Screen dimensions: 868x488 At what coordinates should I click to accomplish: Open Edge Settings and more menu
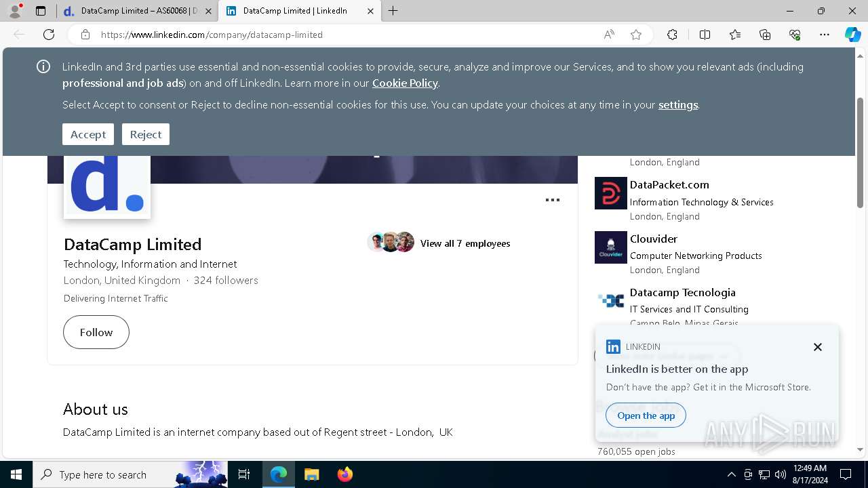[825, 35]
